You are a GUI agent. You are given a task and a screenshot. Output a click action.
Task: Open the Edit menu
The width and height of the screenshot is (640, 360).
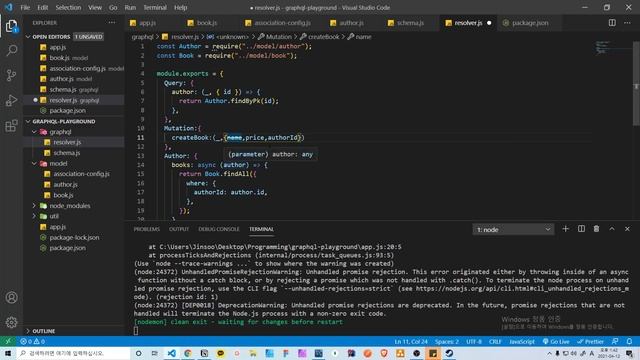42,7
